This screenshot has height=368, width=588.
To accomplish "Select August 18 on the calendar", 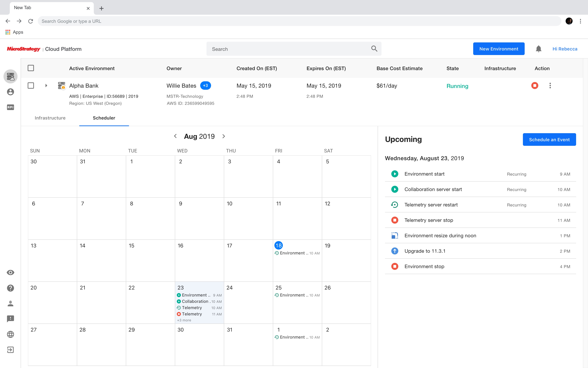I will tap(278, 245).
